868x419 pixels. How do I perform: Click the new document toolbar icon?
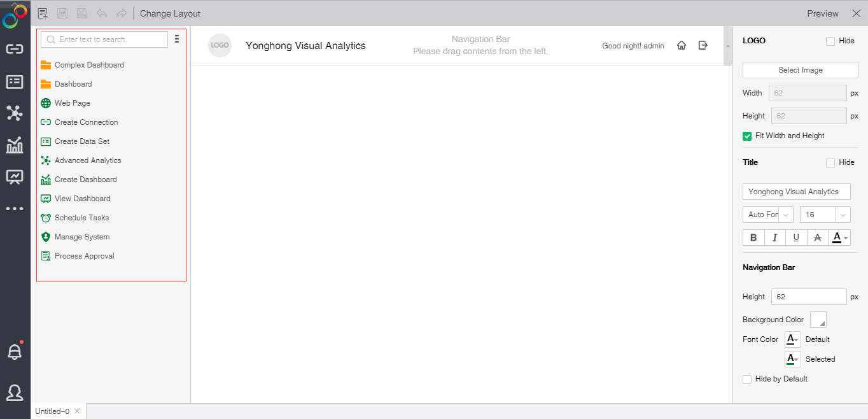pyautogui.click(x=43, y=13)
